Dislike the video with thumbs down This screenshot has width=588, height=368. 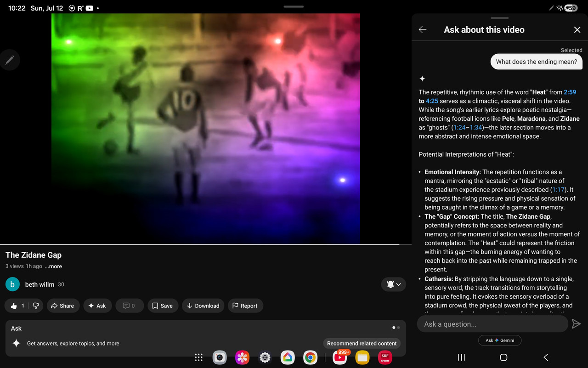[35, 306]
